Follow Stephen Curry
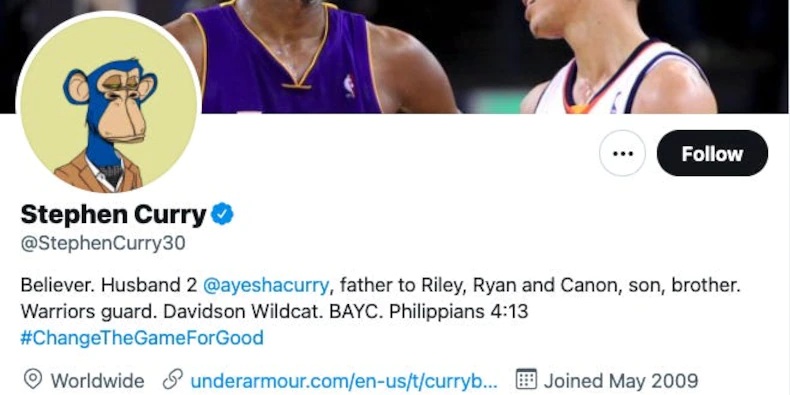 point(712,153)
